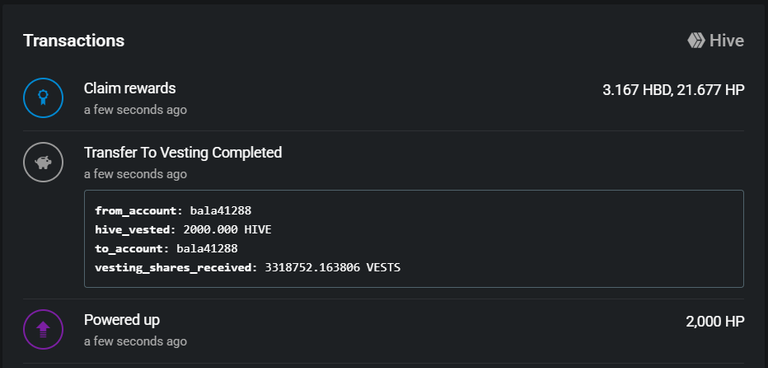Click the hive_vested 2000.000 HIVE line

click(x=183, y=229)
